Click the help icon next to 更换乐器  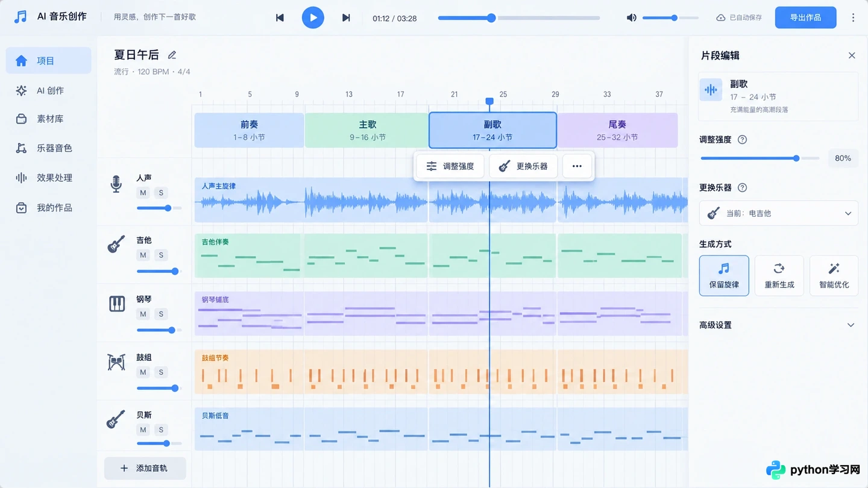[x=742, y=187]
